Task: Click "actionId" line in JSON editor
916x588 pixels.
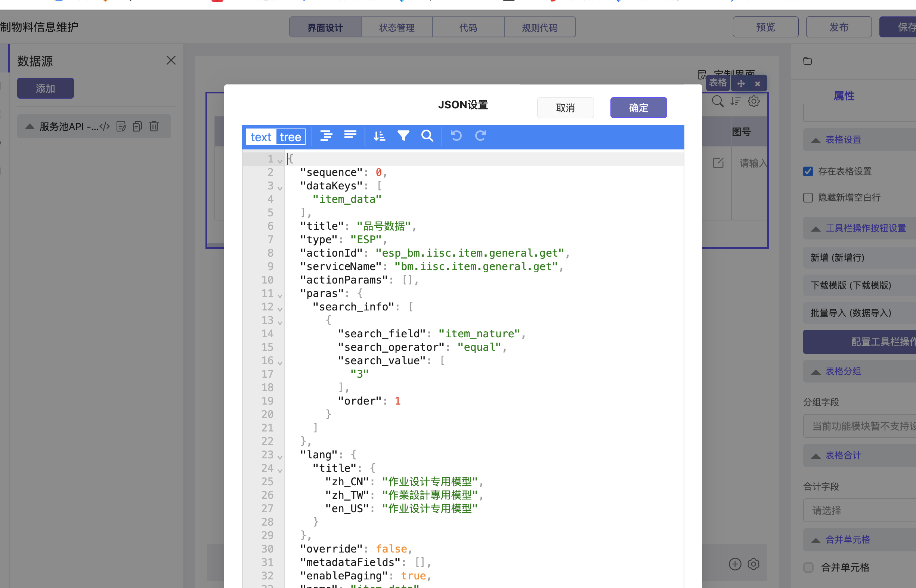Action: [434, 253]
